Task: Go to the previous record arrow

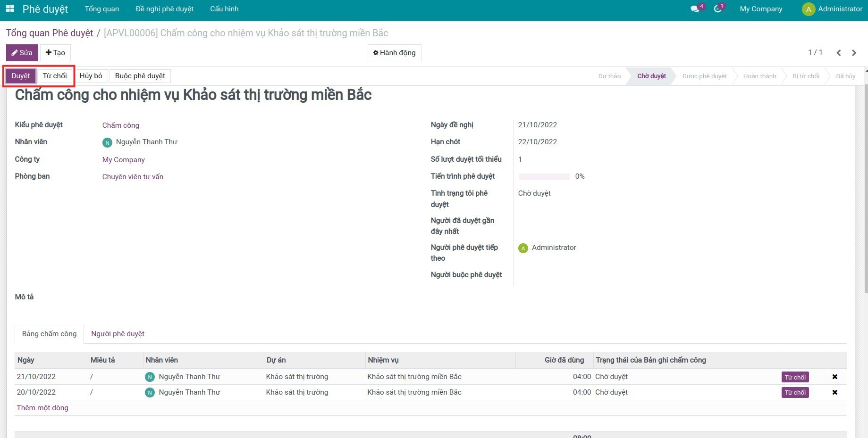Action: point(839,53)
